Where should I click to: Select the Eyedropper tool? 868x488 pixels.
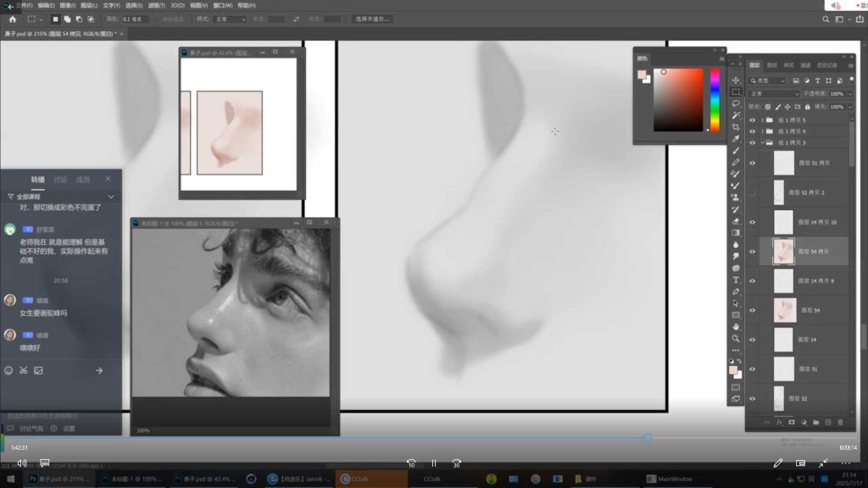point(736,139)
